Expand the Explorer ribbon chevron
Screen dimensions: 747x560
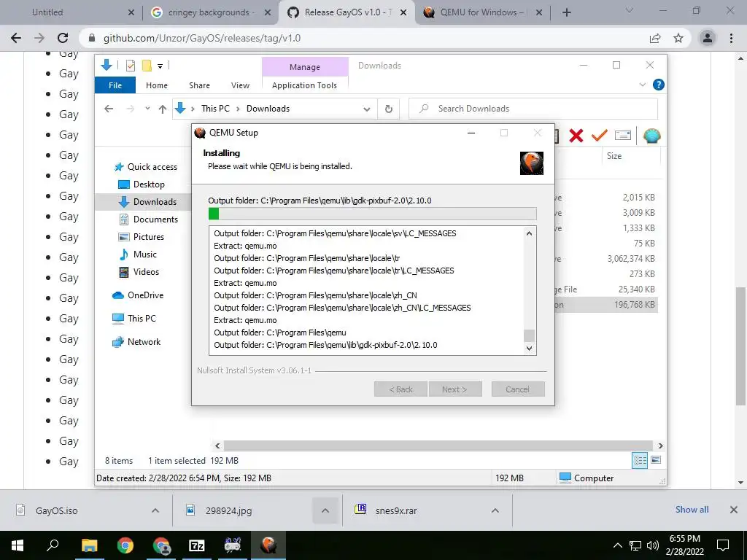point(642,85)
